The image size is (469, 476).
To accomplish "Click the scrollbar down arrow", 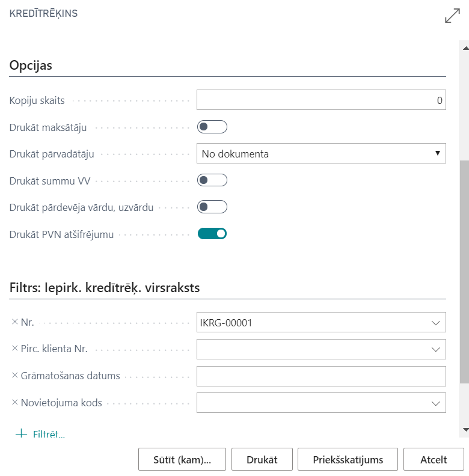I will pyautogui.click(x=465, y=429).
